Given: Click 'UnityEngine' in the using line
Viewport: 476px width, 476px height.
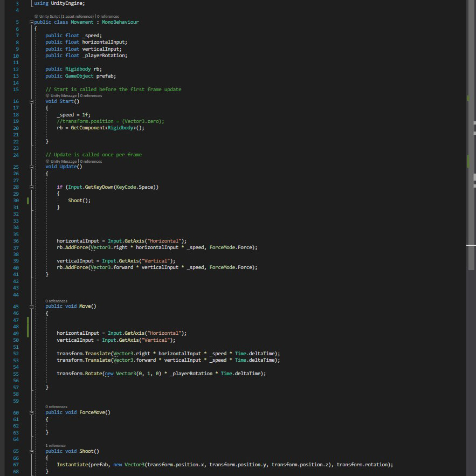Looking at the screenshot, I should point(67,3).
